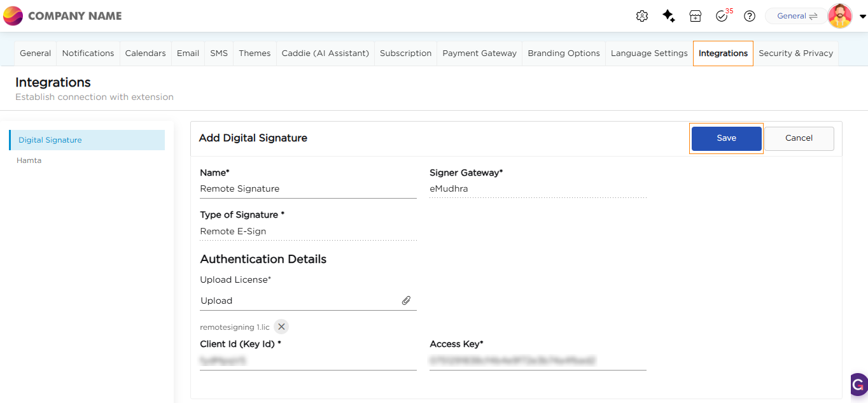Click the user avatar picture
Image resolution: width=868 pixels, height=403 pixels.
point(840,16)
